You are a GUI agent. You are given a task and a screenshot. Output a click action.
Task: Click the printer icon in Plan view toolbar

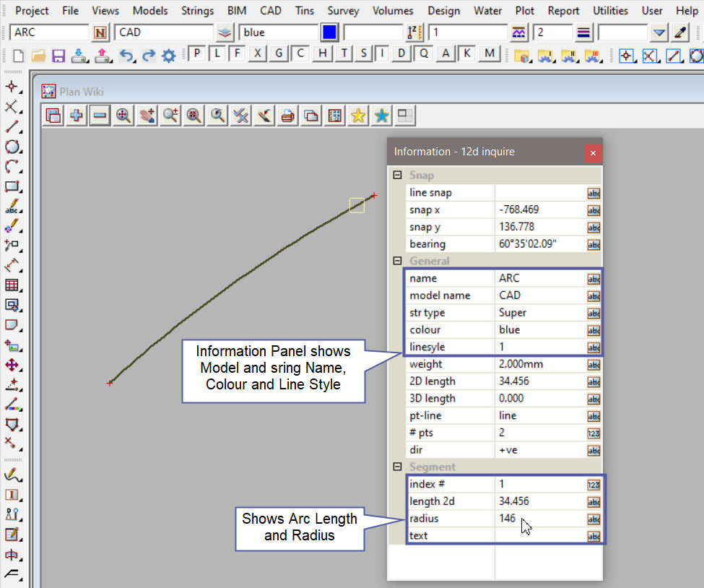288,116
